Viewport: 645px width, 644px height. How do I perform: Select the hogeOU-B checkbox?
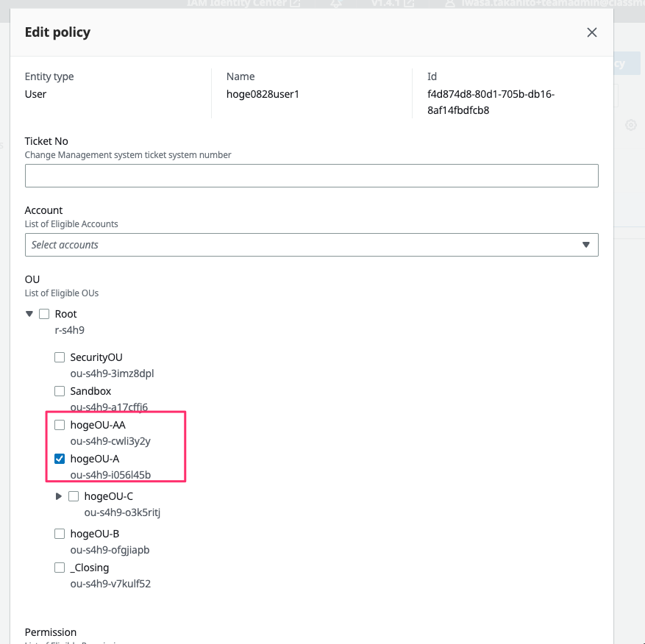(60, 534)
